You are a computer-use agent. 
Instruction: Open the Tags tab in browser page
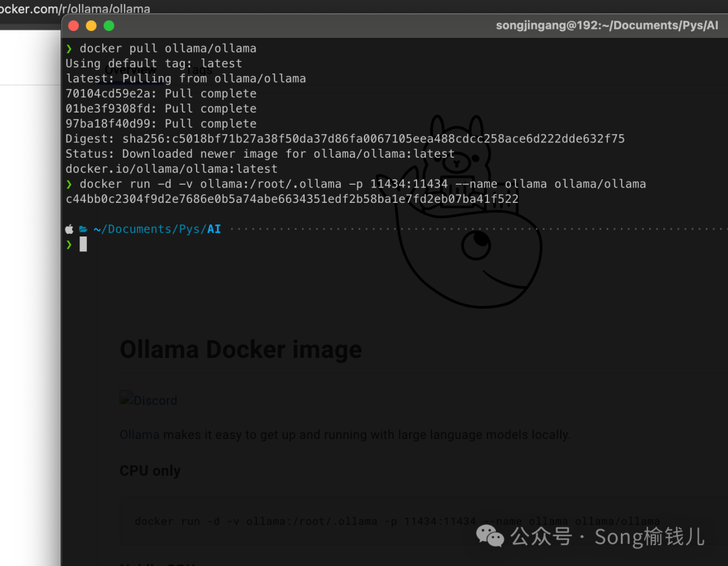tap(199, 70)
